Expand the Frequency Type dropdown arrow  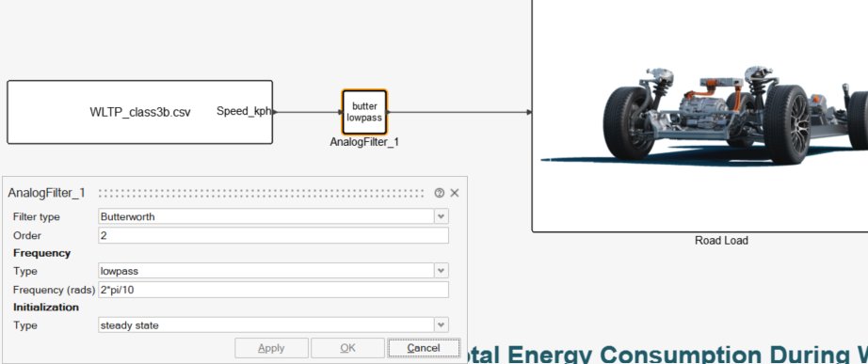pyautogui.click(x=442, y=271)
